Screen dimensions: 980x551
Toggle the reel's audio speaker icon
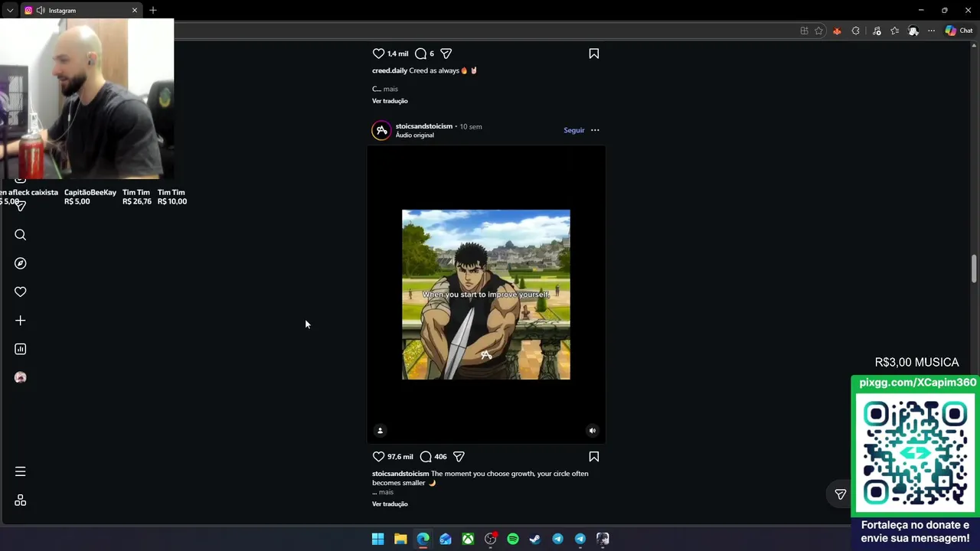click(592, 431)
